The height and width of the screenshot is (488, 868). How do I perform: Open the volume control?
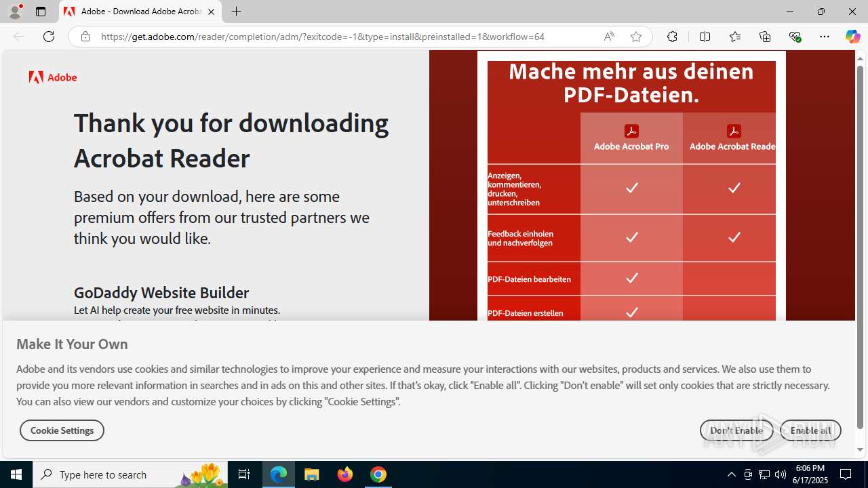pos(781,474)
